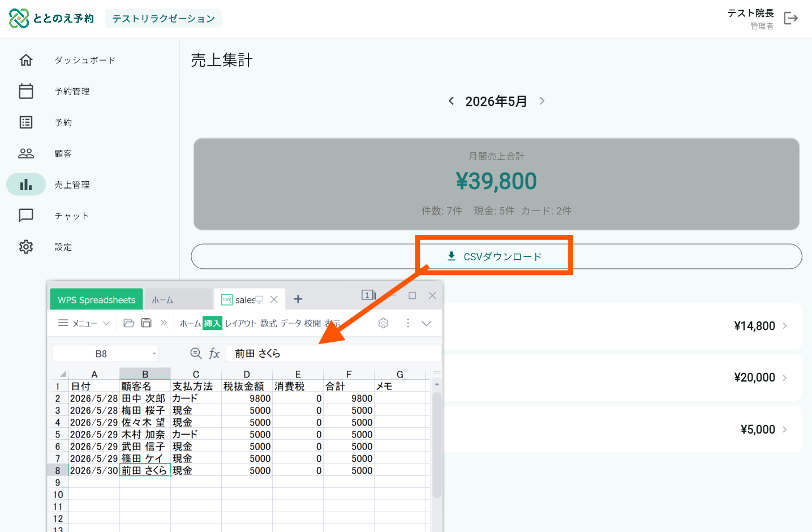
Task: Collapse the WPS ribbon with the chevron
Action: [x=427, y=323]
